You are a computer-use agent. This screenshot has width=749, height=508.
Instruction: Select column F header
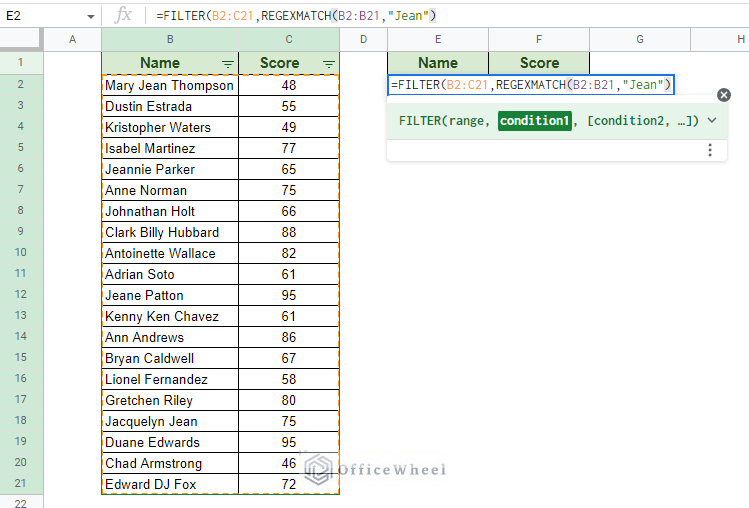click(539, 39)
